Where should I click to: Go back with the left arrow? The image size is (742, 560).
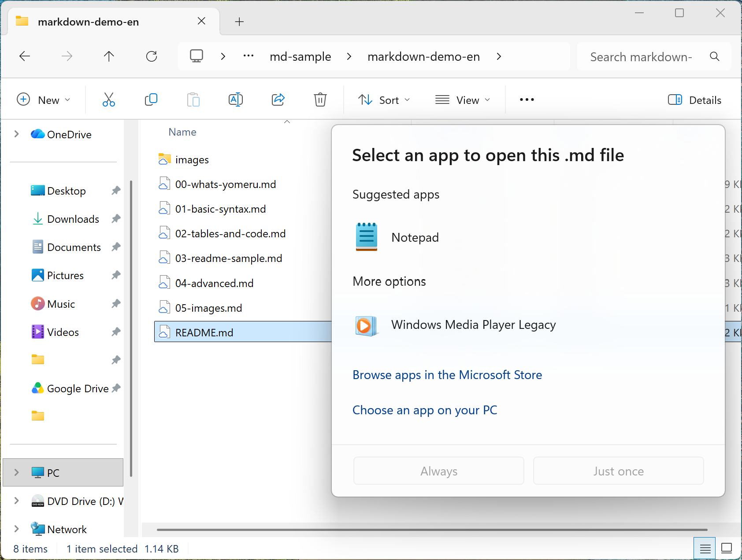click(x=25, y=56)
